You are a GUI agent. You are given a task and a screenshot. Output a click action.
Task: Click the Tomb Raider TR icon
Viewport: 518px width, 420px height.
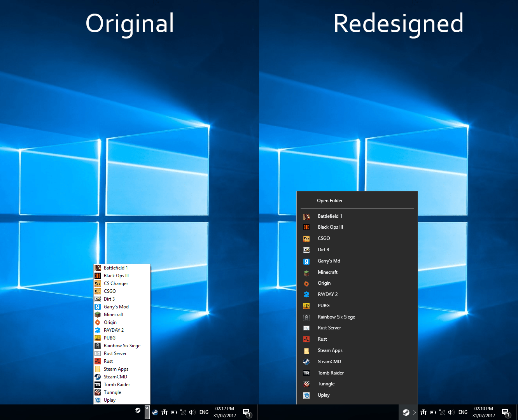click(306, 373)
